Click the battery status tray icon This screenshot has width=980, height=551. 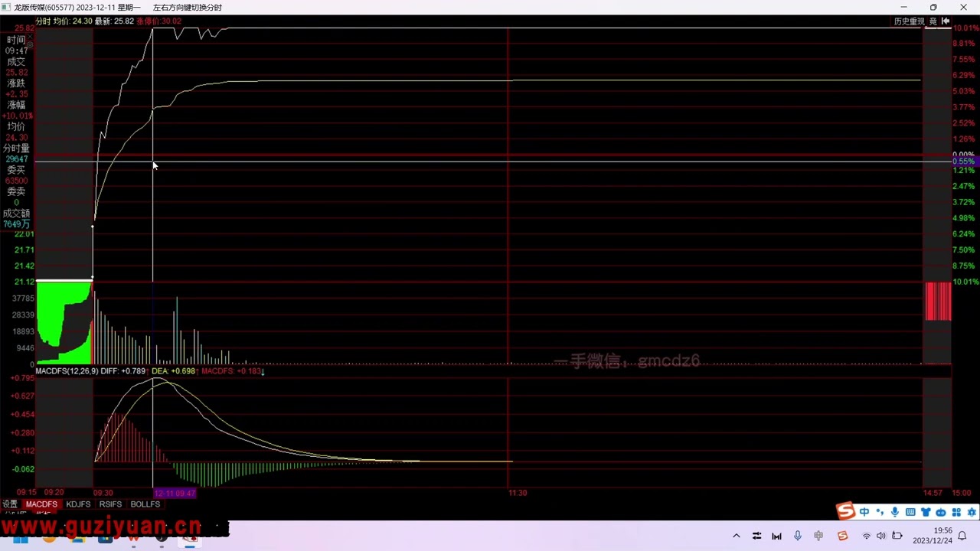click(x=897, y=536)
